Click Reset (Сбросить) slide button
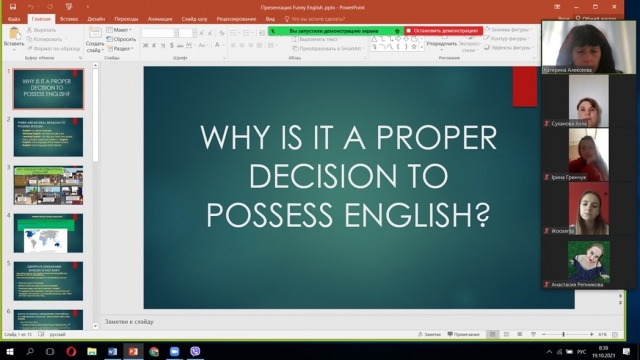Image resolution: width=640 pixels, height=360 pixels. [121, 39]
